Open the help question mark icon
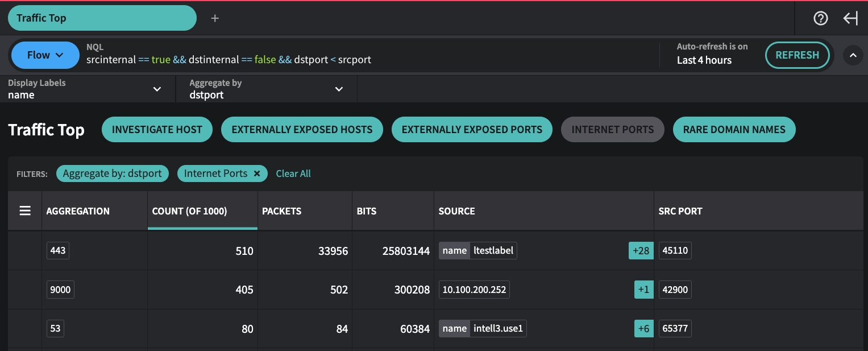The width and height of the screenshot is (868, 351). [820, 18]
